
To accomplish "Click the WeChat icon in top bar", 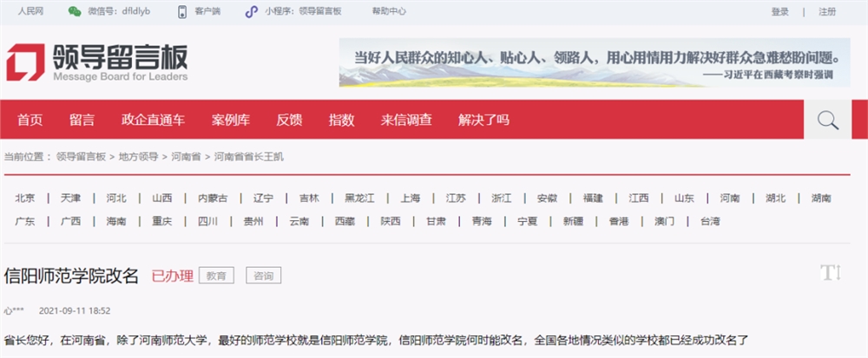I will (75, 11).
